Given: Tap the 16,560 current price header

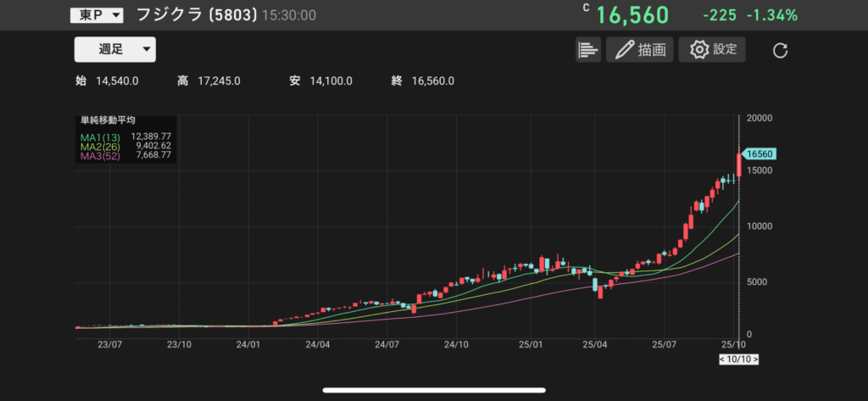Looking at the screenshot, I should (632, 15).
